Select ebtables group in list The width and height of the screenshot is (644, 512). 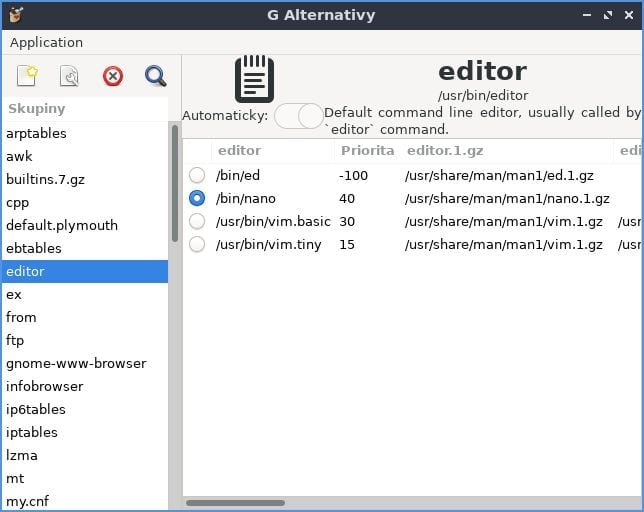(x=85, y=248)
